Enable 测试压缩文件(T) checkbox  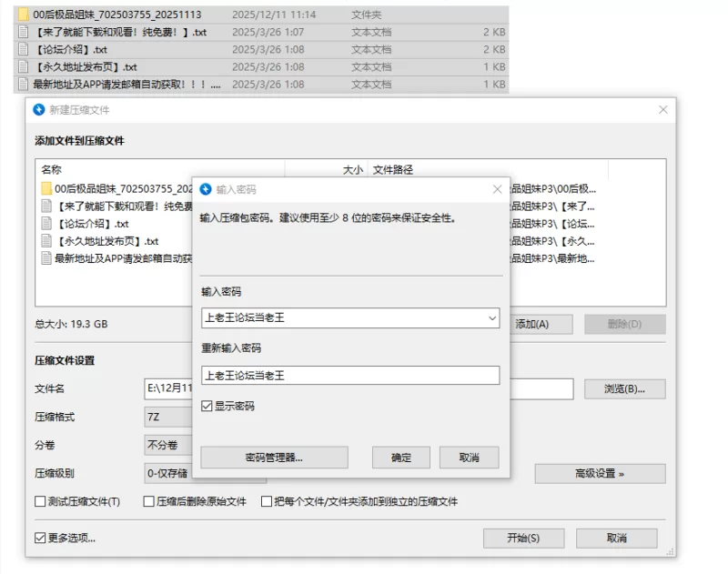40,501
